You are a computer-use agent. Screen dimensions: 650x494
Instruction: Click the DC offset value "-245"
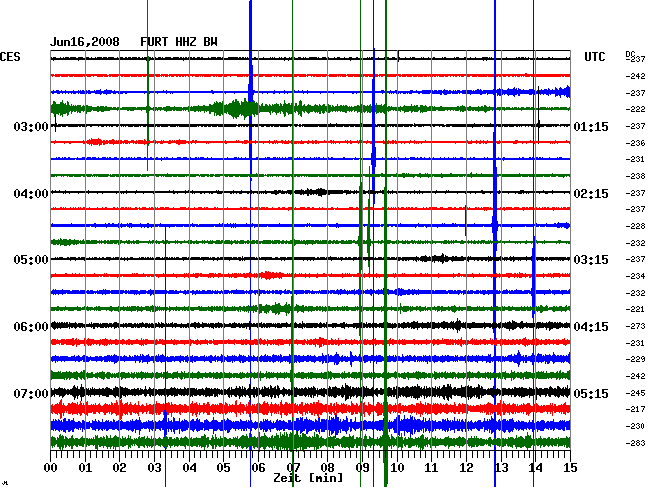[x=635, y=393]
